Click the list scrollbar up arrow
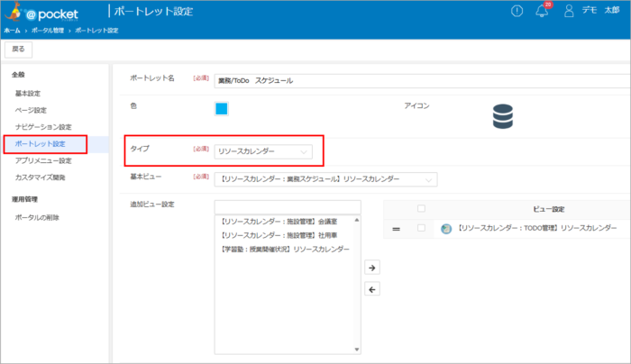Image resolution: width=631 pixels, height=364 pixels. (x=357, y=220)
